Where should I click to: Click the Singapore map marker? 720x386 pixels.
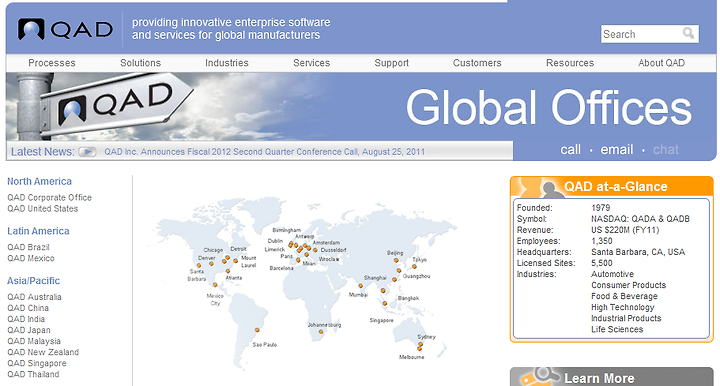pyautogui.click(x=385, y=303)
